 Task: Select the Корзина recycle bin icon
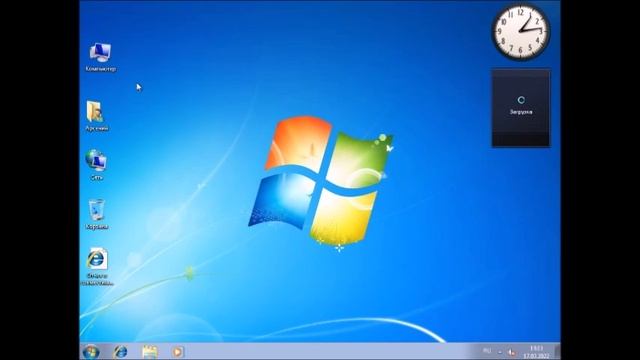tap(97, 214)
